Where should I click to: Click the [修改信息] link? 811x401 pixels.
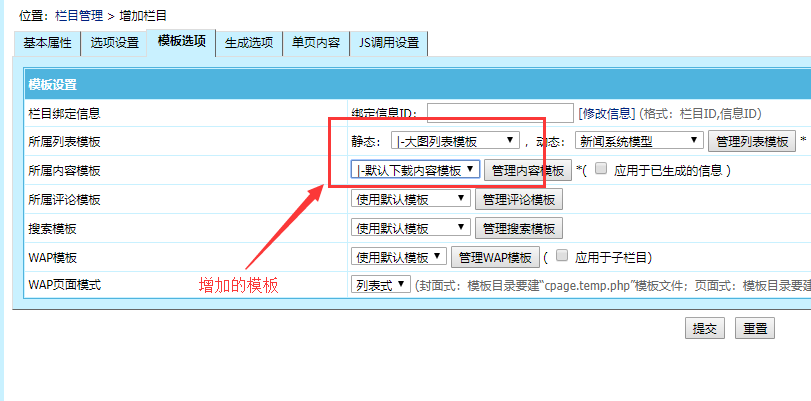tap(606, 113)
